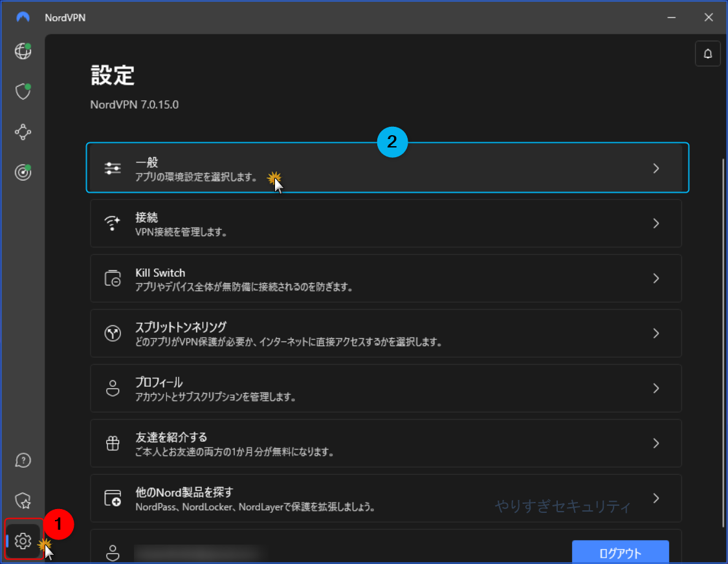The height and width of the screenshot is (564, 728).
Task: Click icon of 他のNord製品を探す row
Action: coord(113,498)
